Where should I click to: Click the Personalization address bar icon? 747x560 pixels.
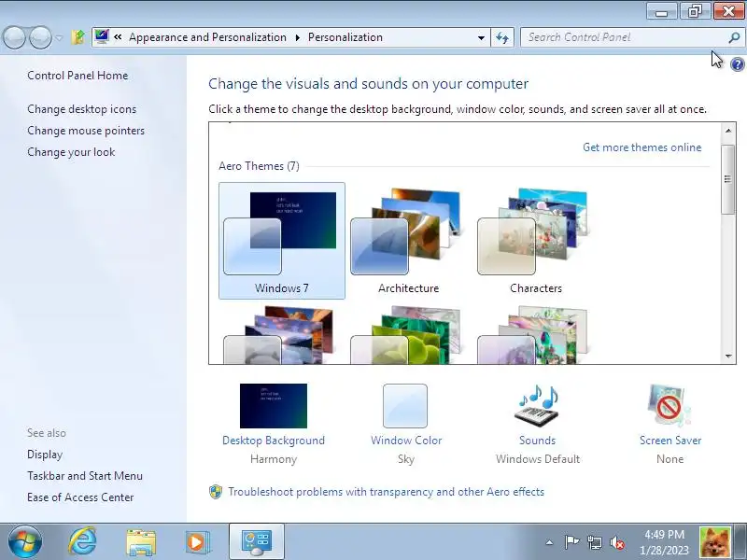pyautogui.click(x=101, y=36)
